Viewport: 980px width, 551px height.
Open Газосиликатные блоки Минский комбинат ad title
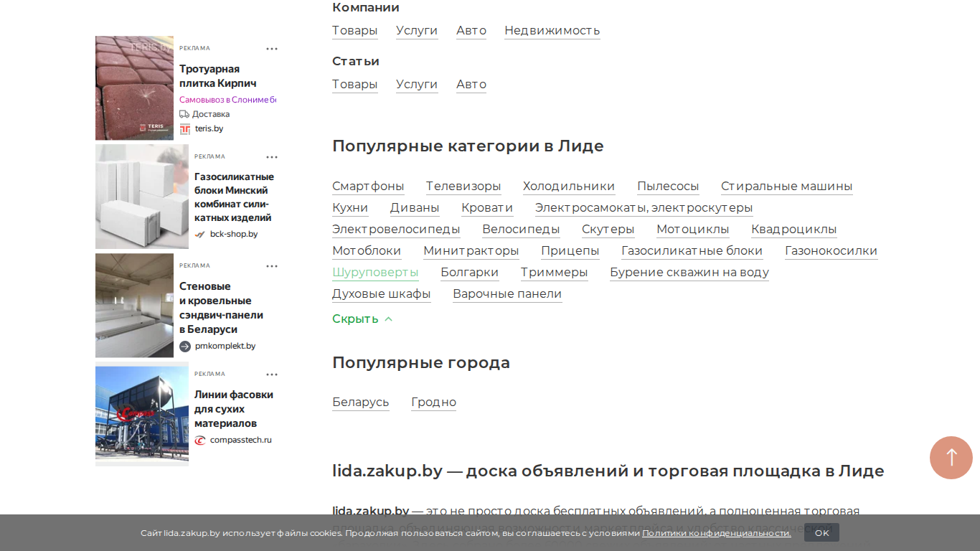tap(234, 197)
